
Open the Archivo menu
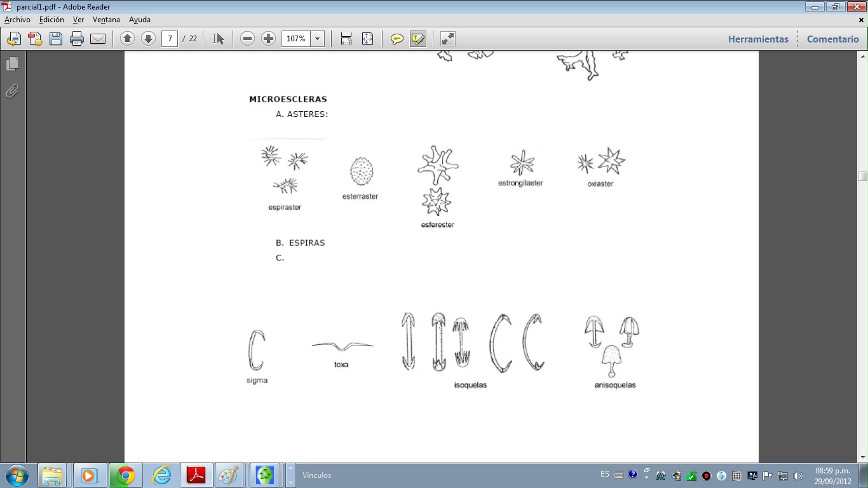[17, 20]
